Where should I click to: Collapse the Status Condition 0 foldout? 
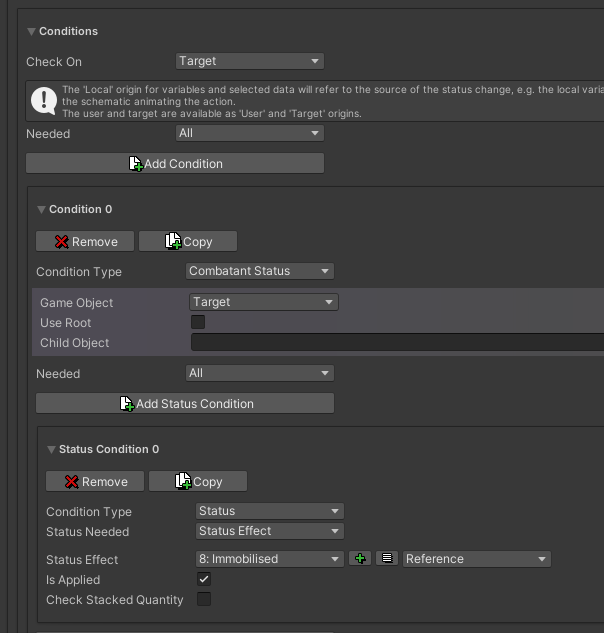51,450
